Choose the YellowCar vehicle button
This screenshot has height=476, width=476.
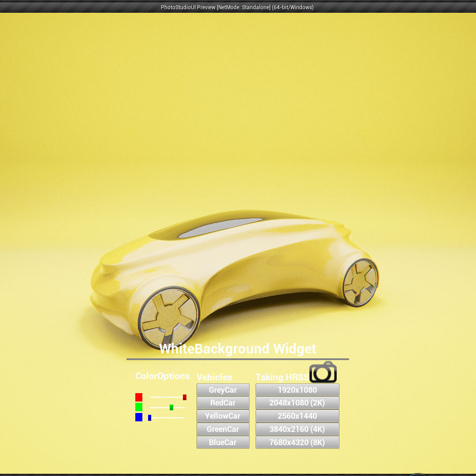pos(223,416)
